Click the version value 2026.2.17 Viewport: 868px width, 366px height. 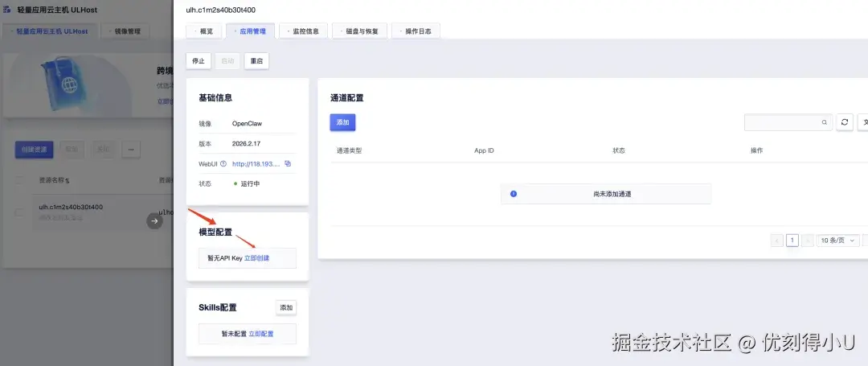pos(247,143)
